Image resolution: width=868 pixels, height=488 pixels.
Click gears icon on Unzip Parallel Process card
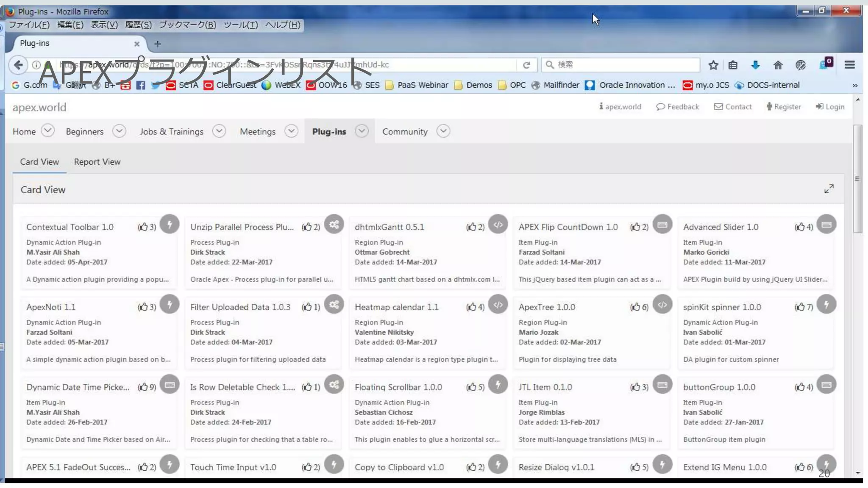334,225
